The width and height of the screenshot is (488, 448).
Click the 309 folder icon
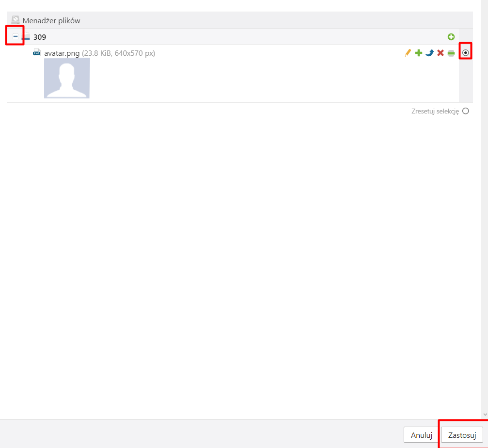point(26,37)
